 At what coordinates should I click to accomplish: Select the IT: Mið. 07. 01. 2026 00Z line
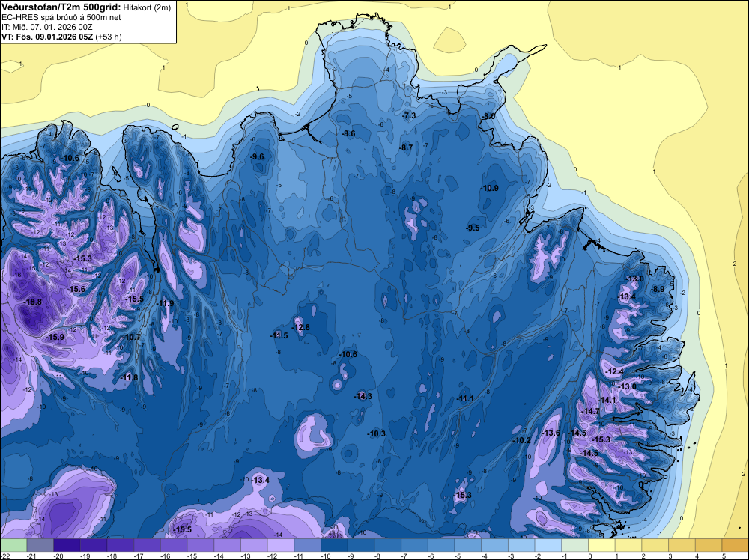(x=46, y=27)
